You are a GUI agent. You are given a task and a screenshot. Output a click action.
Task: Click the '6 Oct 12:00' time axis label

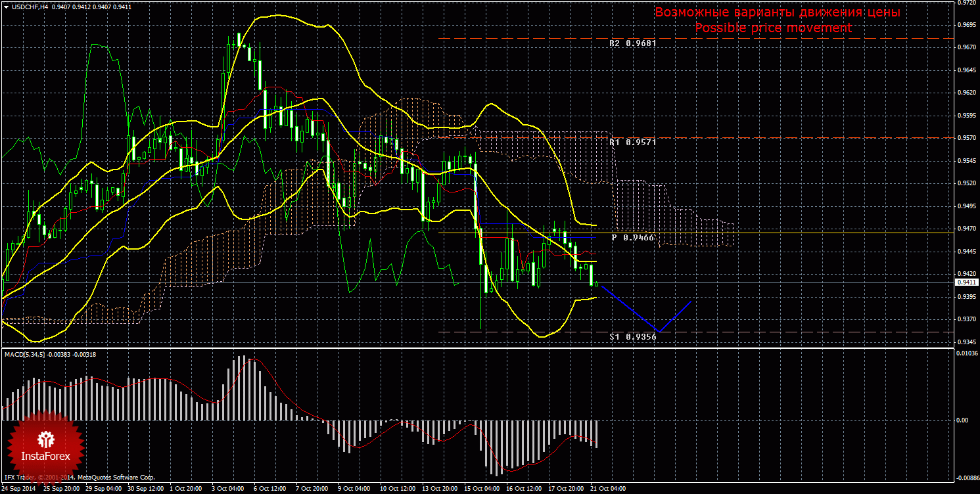pos(271,489)
